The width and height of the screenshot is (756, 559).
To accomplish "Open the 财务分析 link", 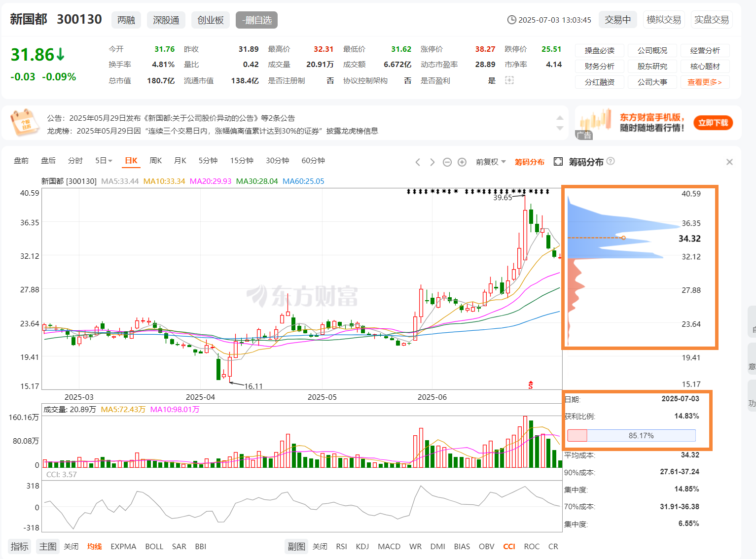I will (600, 66).
